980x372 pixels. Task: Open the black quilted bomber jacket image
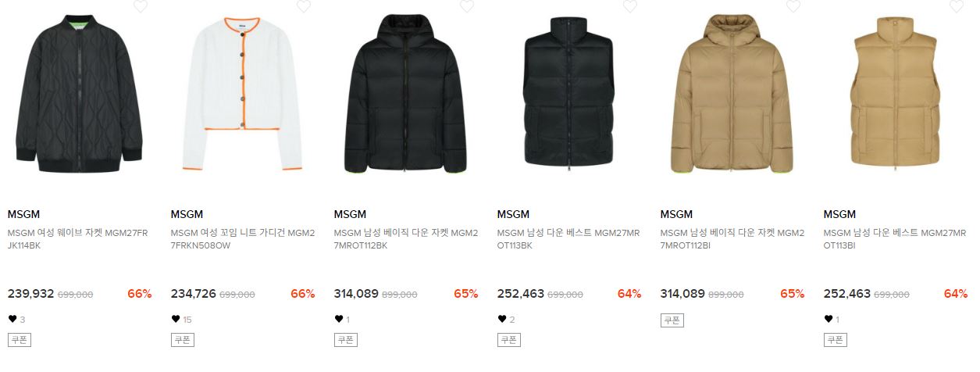point(80,93)
